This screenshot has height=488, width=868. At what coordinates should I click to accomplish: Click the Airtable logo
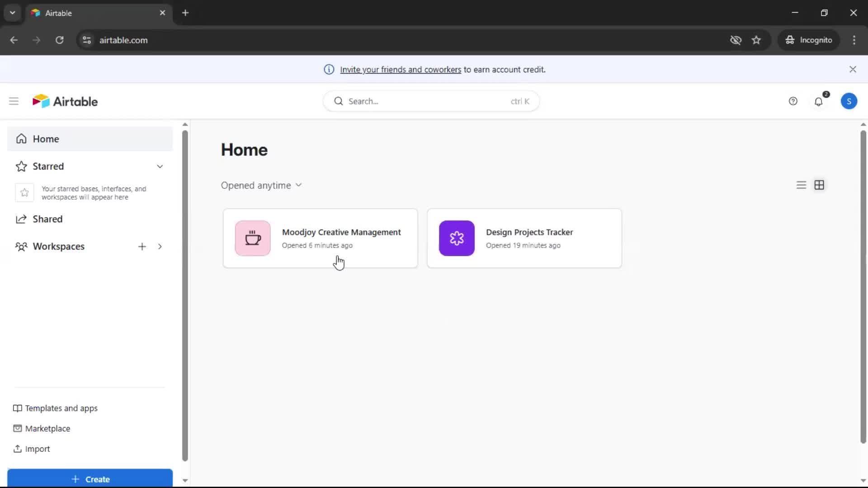[65, 101]
